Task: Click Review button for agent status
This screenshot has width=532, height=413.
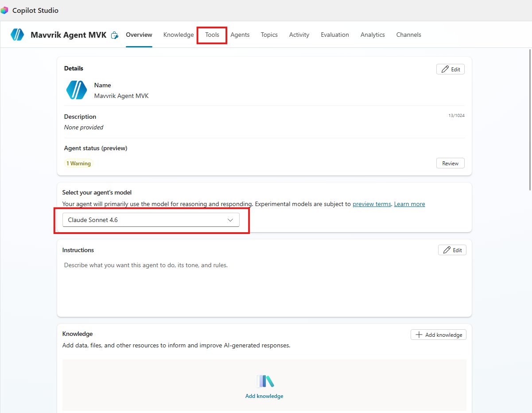Action: click(x=450, y=163)
